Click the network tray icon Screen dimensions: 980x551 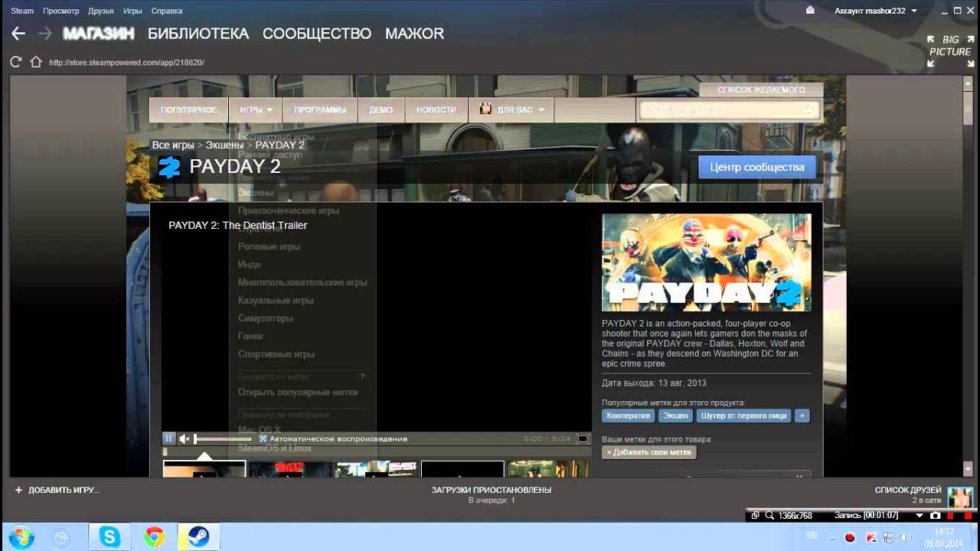890,537
